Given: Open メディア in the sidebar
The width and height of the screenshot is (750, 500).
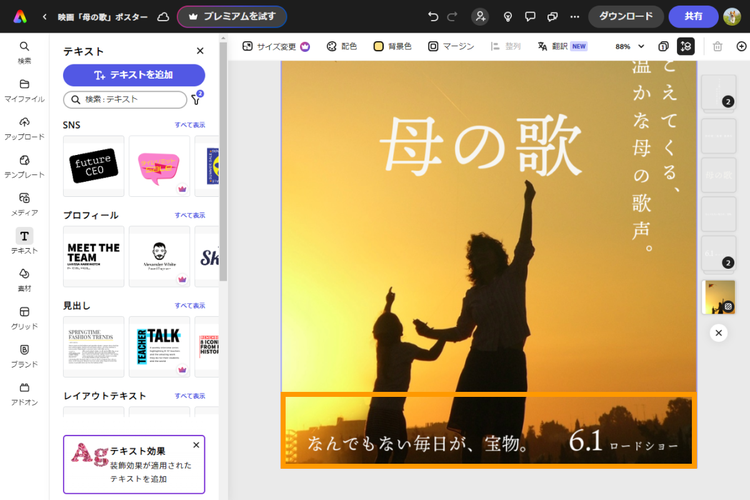Looking at the screenshot, I should 24,204.
